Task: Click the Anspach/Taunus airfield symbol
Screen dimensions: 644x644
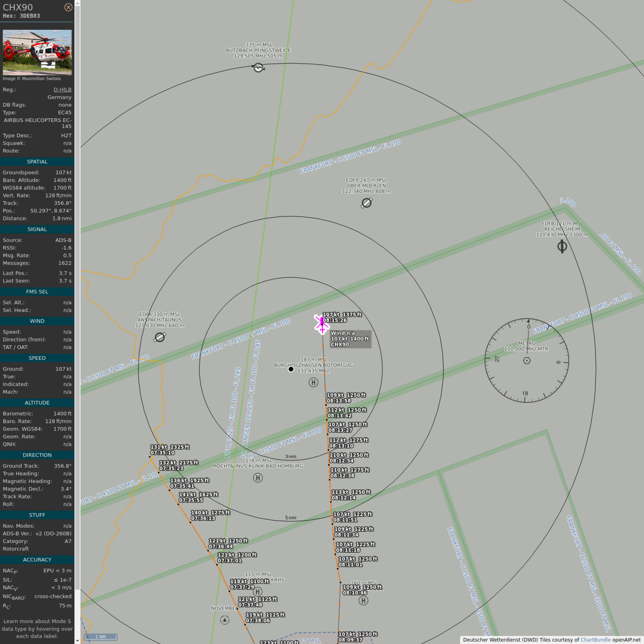Action: point(160,337)
